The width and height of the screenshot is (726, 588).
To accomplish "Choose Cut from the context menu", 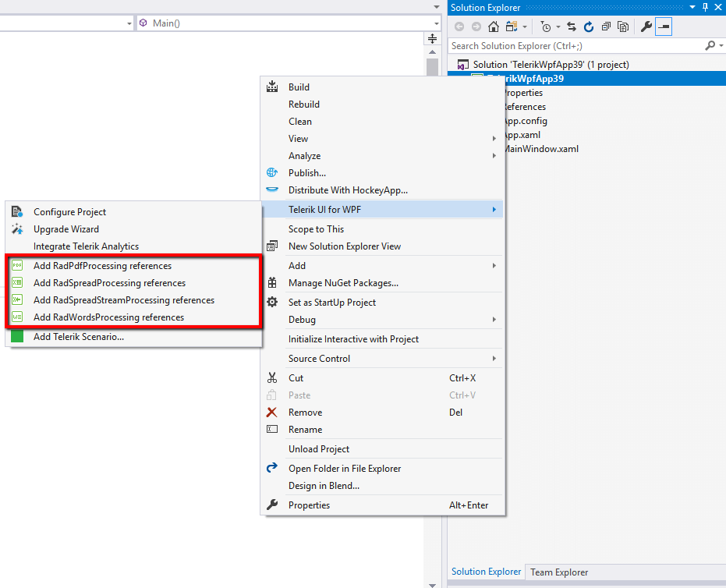I will point(382,377).
